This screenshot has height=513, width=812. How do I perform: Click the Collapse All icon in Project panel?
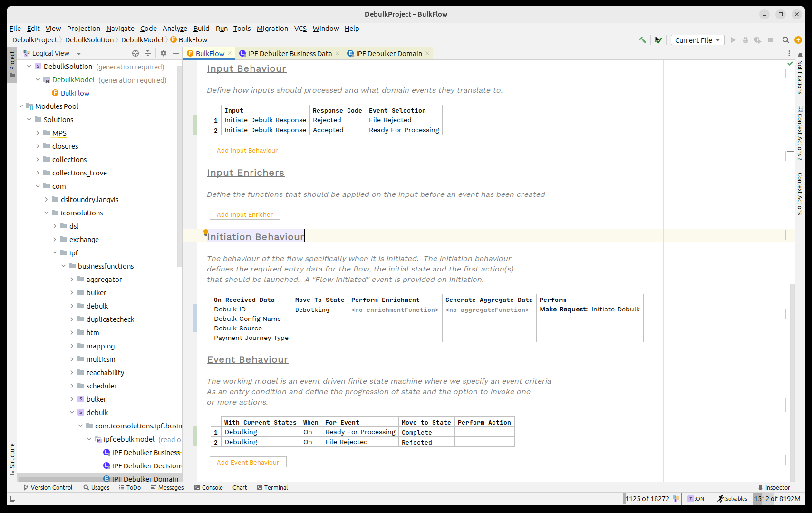(148, 53)
